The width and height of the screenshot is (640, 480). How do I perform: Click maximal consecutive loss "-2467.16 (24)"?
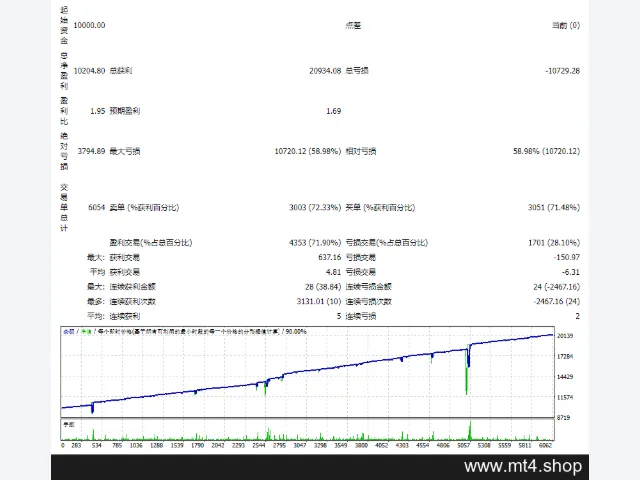[556, 301]
